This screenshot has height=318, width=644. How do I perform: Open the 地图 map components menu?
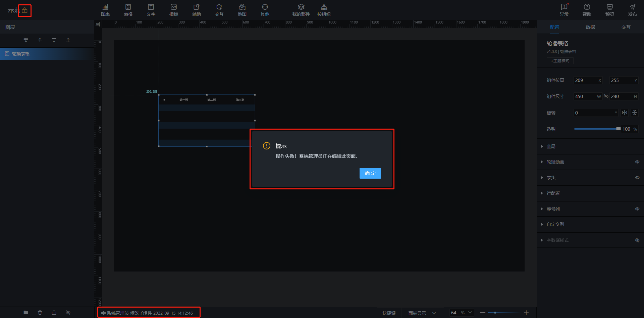(x=242, y=10)
